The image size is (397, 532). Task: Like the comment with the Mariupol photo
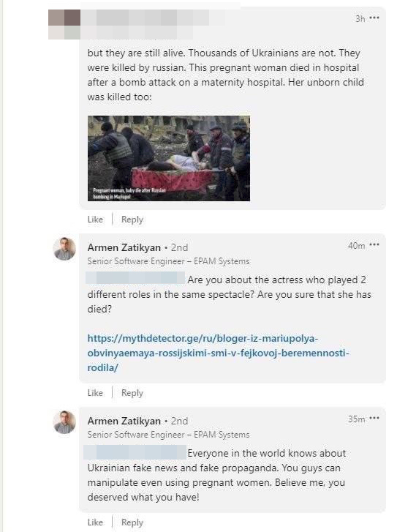95,220
